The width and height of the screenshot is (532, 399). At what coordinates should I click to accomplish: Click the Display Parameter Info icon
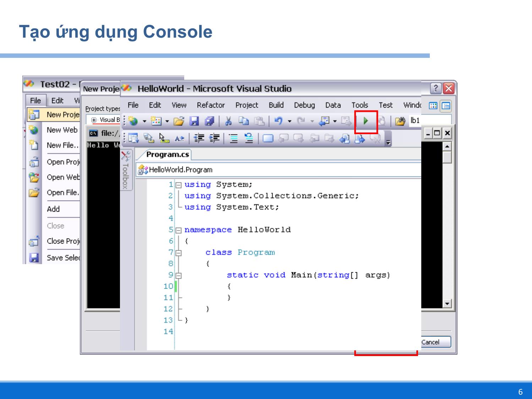click(x=149, y=138)
